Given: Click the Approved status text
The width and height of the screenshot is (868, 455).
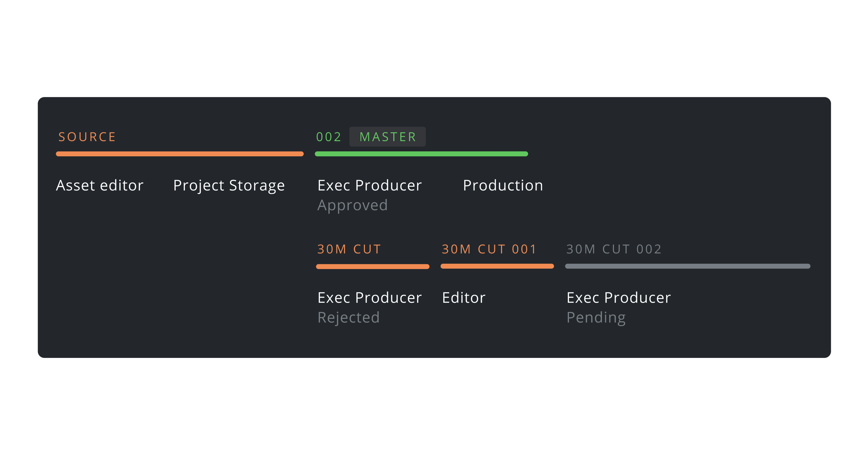Looking at the screenshot, I should point(352,206).
